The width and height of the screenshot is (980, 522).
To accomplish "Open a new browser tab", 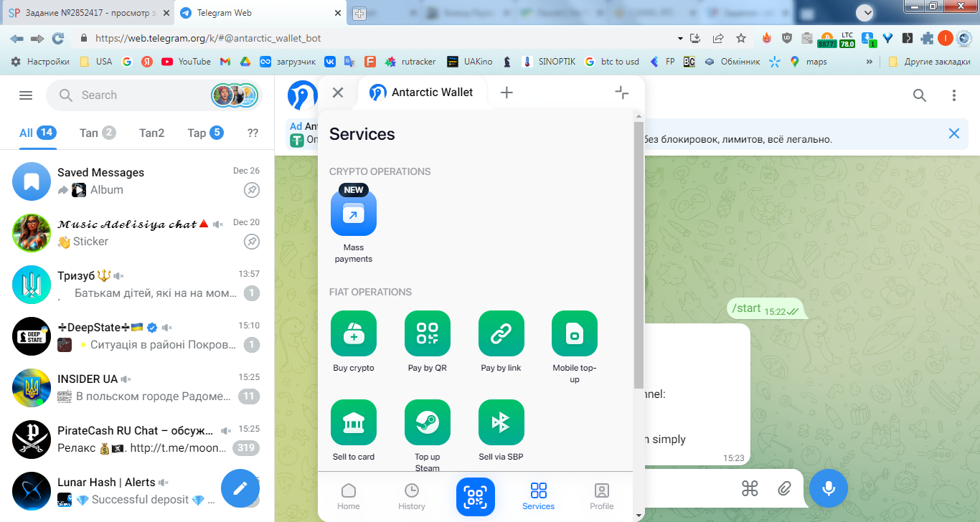I will [359, 13].
